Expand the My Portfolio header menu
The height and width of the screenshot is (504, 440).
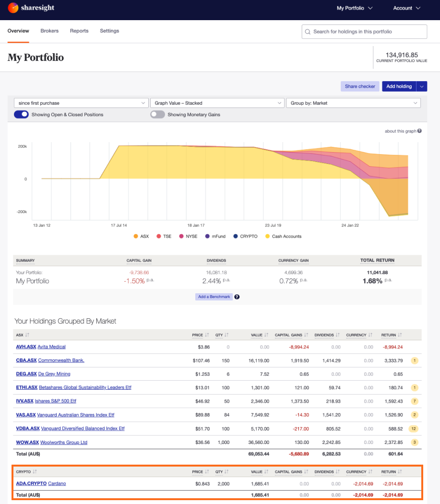(x=355, y=8)
